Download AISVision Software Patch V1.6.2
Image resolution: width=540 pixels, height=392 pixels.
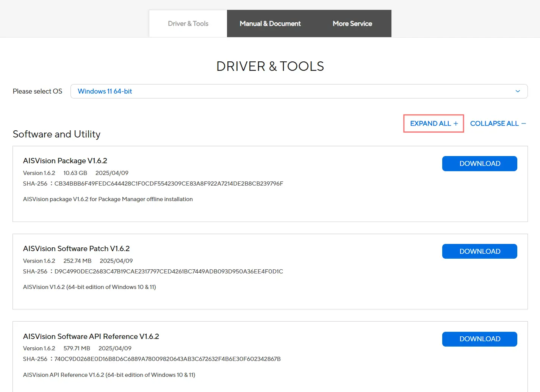480,251
